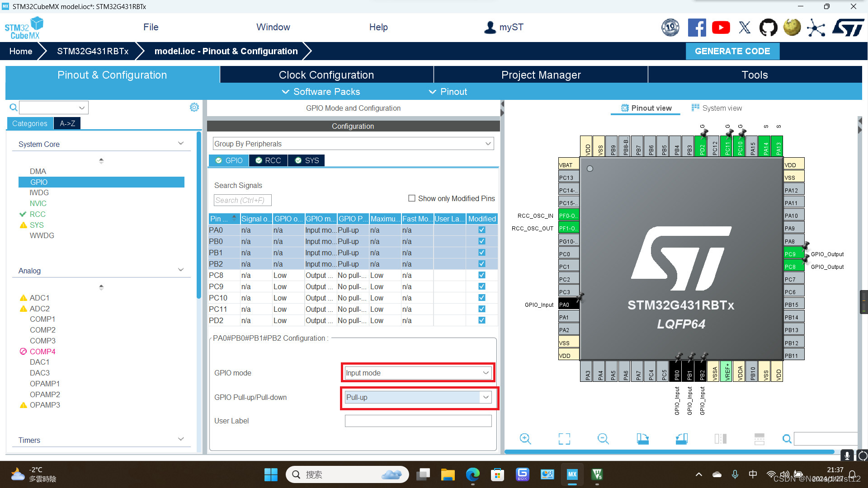Open the categories settings gear icon

point(194,107)
